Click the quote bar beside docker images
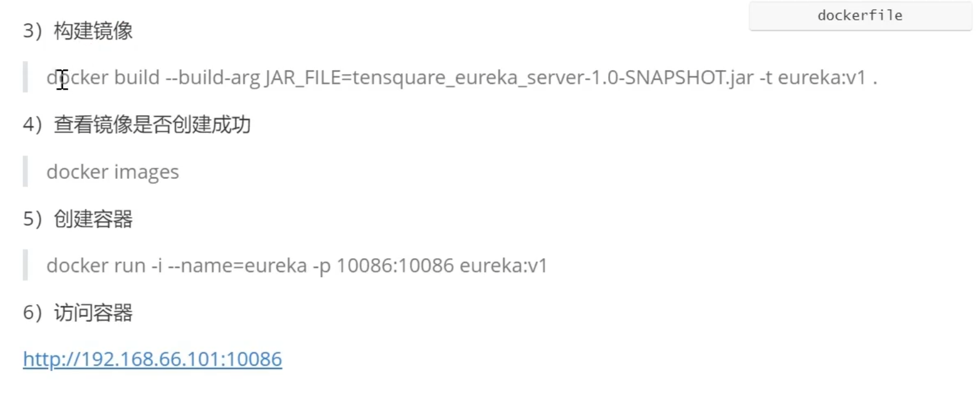Screen dimensions: 980x398 point(25,171)
